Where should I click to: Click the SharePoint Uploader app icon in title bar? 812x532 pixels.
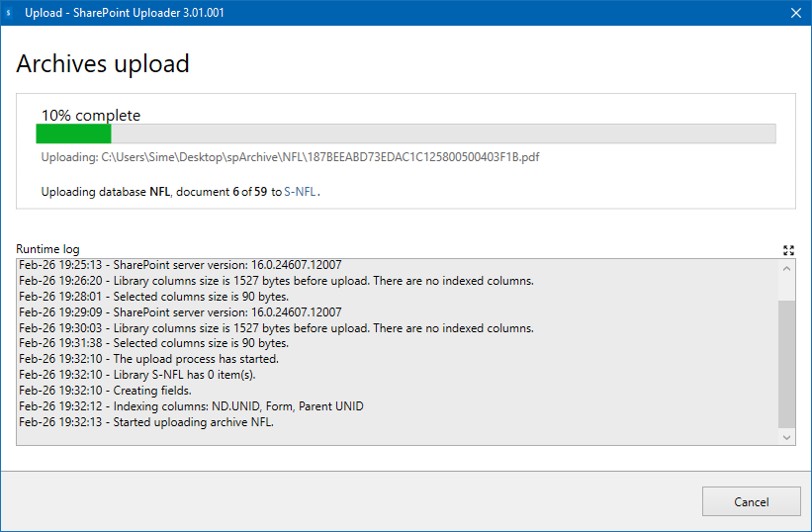[x=9, y=13]
